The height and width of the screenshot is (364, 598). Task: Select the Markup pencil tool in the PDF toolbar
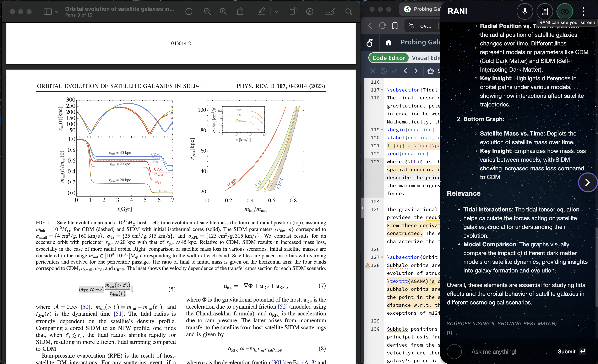point(262,11)
